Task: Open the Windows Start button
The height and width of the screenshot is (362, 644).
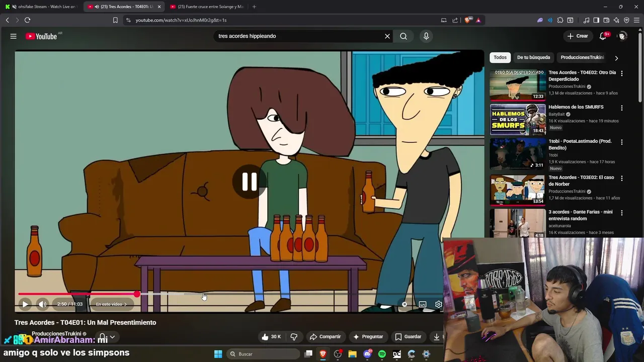Action: (x=218, y=354)
